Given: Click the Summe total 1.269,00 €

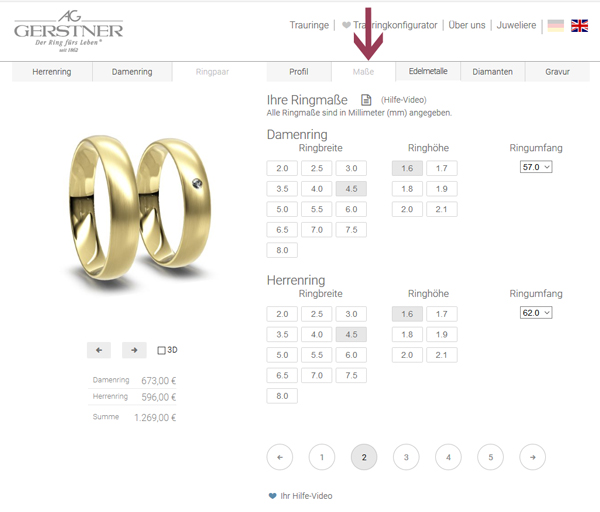Looking at the screenshot, I should click(x=155, y=417).
